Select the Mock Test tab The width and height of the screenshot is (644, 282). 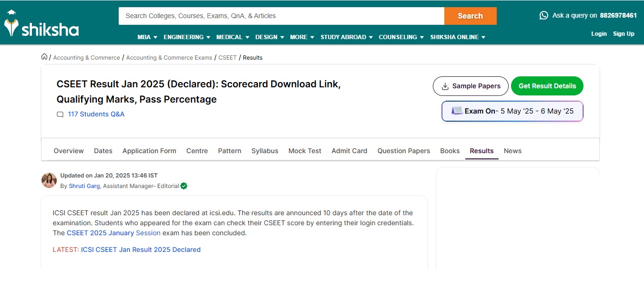tap(305, 151)
